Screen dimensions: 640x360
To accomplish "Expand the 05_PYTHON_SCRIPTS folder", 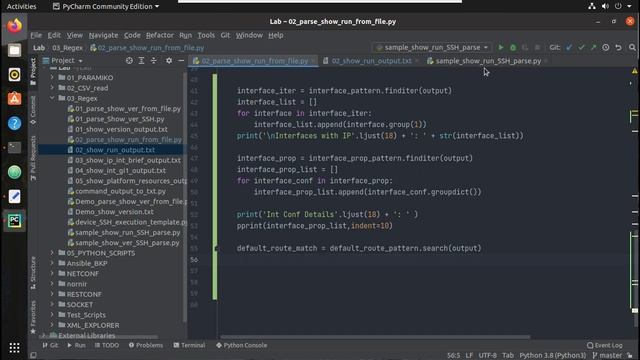I will click(x=52, y=253).
